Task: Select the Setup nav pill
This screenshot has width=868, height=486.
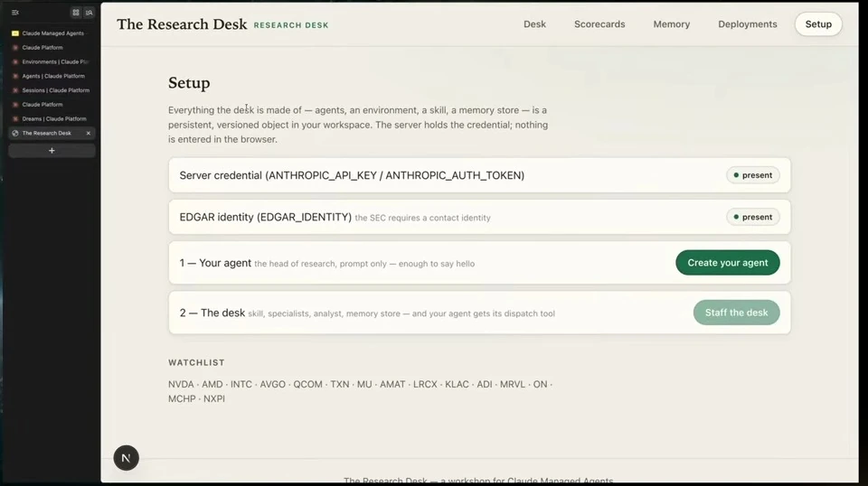Action: click(818, 24)
